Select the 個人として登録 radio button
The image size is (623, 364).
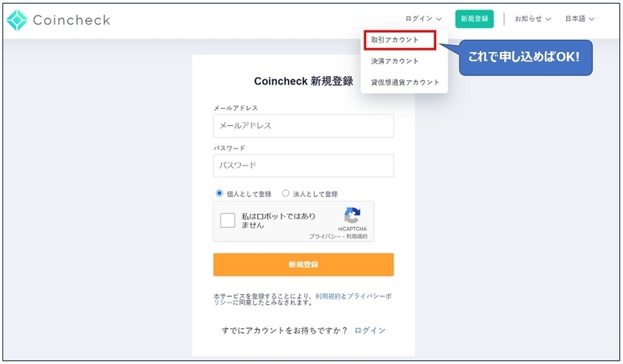(x=219, y=194)
